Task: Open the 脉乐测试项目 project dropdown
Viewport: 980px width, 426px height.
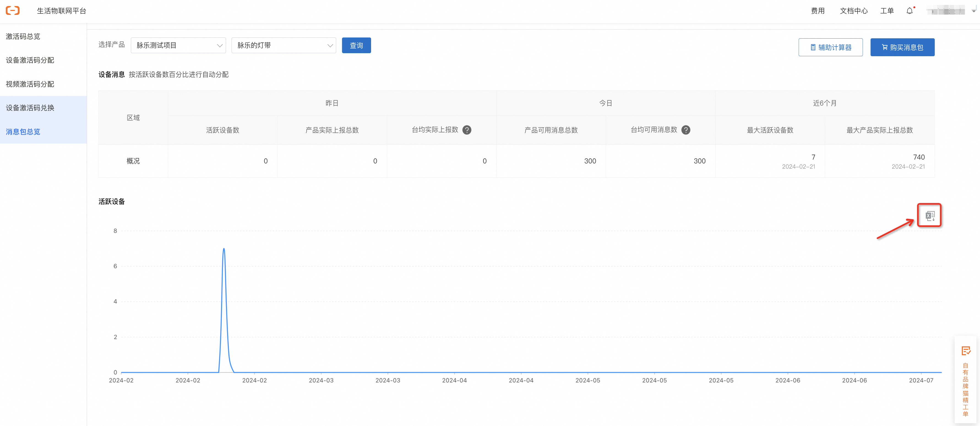Action: tap(178, 45)
